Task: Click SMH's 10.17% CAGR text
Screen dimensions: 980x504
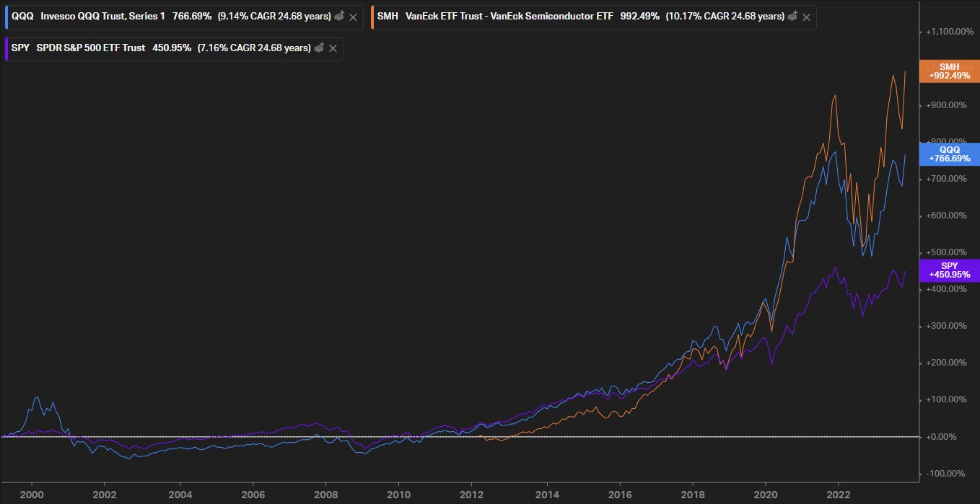Action: tap(725, 16)
